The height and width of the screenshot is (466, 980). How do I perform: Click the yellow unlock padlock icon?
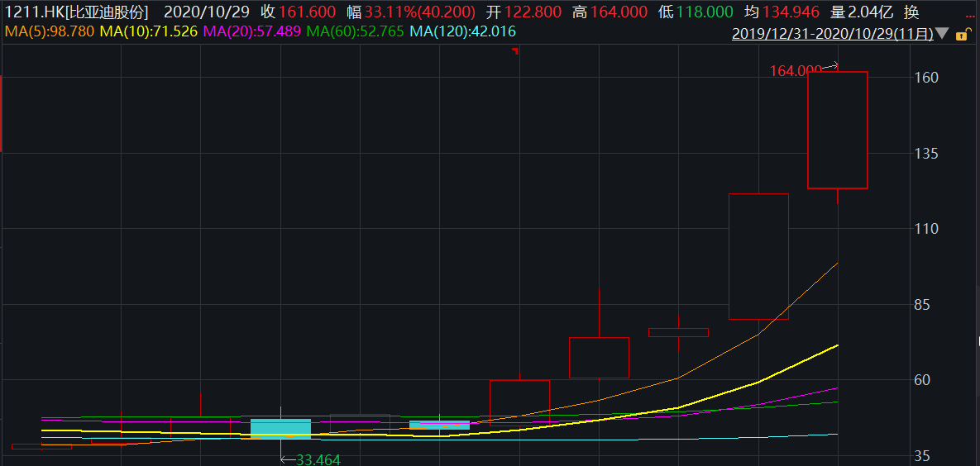point(962,35)
